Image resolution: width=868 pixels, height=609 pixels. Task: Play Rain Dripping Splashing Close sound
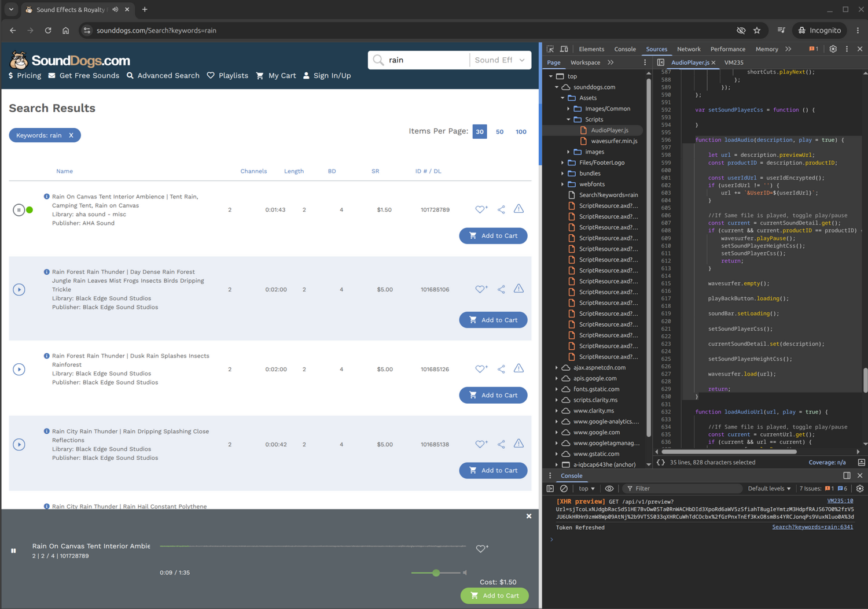click(19, 444)
